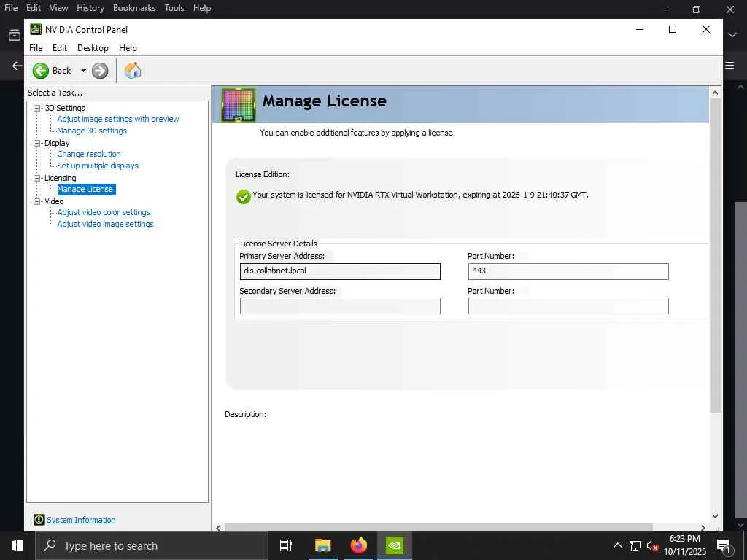
Task: Open the Desktop menu
Action: (x=93, y=48)
